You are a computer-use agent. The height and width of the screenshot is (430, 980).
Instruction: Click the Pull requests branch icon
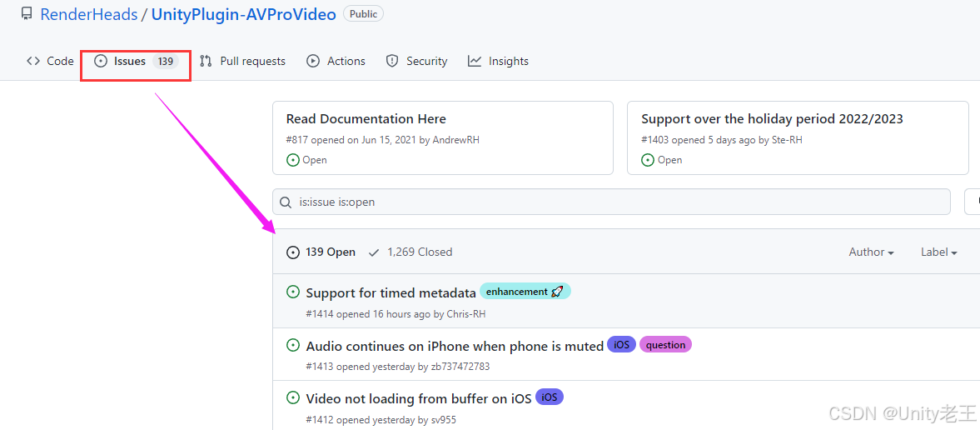tap(206, 62)
